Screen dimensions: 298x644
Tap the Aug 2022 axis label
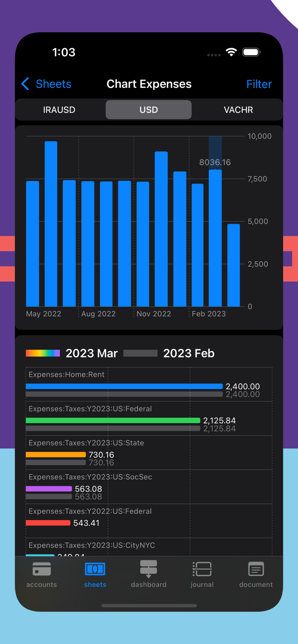pyautogui.click(x=98, y=314)
